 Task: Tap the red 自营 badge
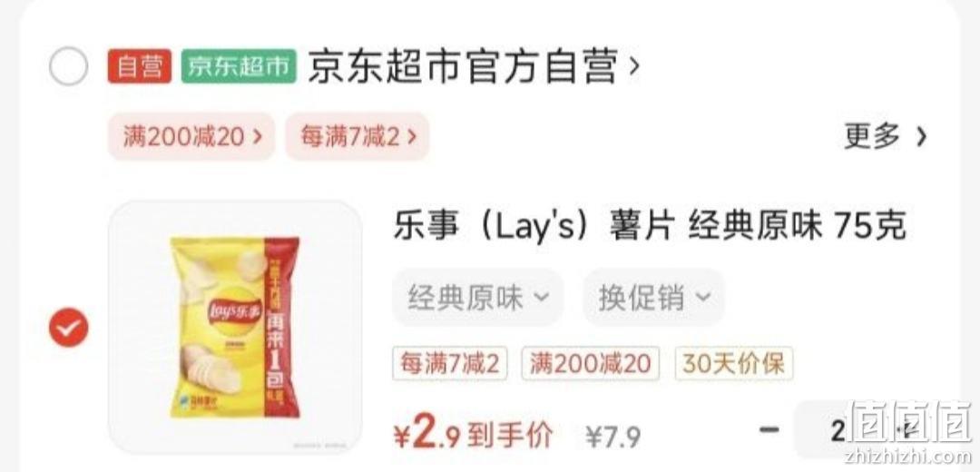click(140, 66)
